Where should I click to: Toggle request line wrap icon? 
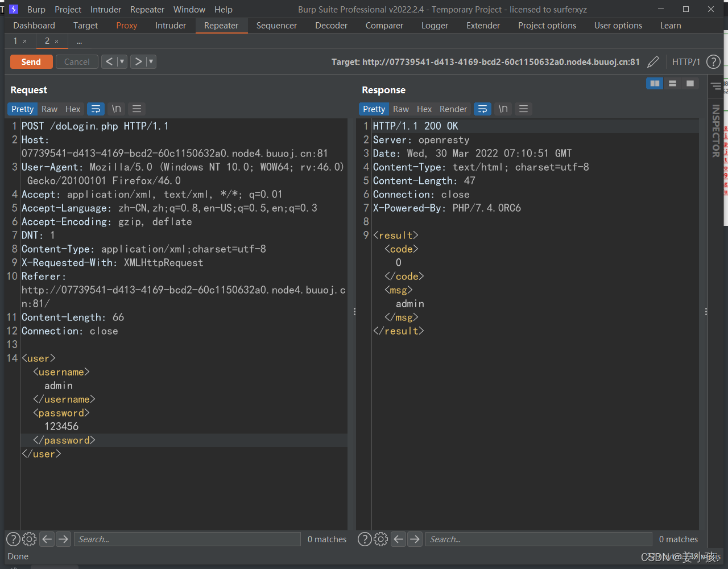tap(96, 109)
